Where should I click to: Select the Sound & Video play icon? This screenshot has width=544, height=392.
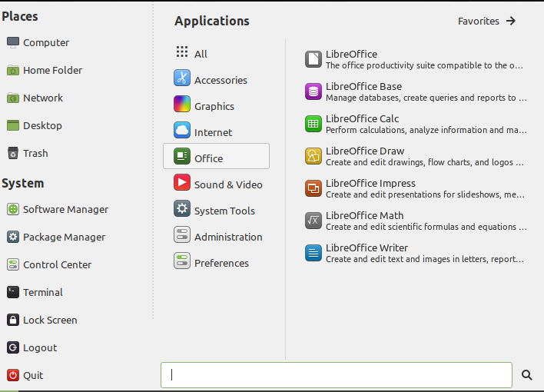tap(182, 183)
